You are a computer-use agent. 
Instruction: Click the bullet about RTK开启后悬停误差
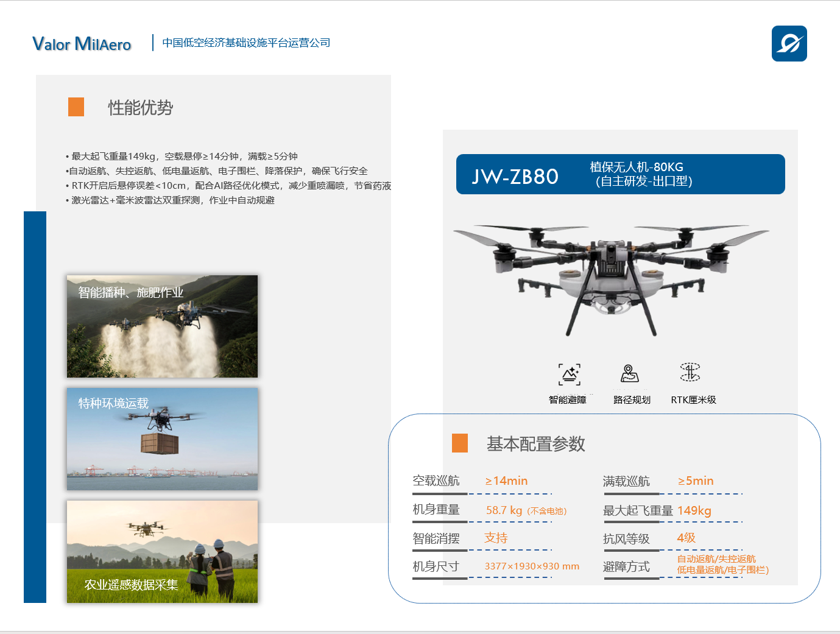[228, 186]
